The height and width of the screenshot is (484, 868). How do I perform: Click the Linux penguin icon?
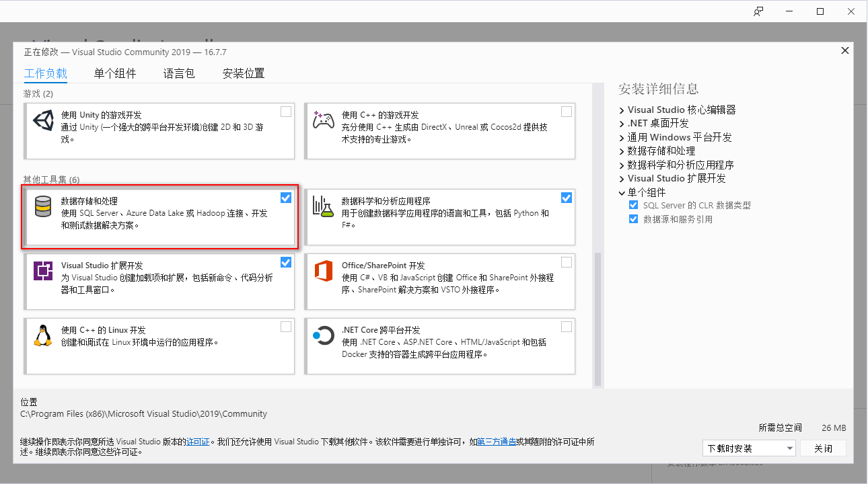point(43,335)
